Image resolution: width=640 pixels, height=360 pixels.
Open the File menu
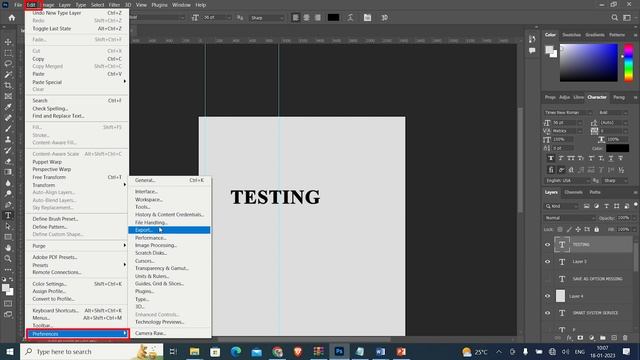[x=18, y=5]
